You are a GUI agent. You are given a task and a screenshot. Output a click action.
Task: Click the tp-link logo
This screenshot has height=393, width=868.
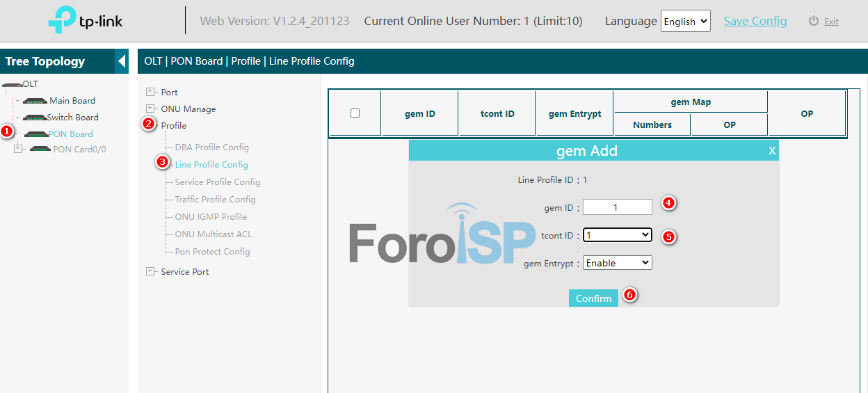pyautogui.click(x=85, y=21)
